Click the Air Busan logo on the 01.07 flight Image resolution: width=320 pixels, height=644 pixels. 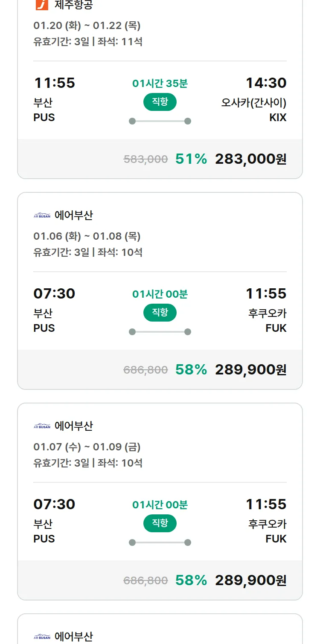click(42, 426)
